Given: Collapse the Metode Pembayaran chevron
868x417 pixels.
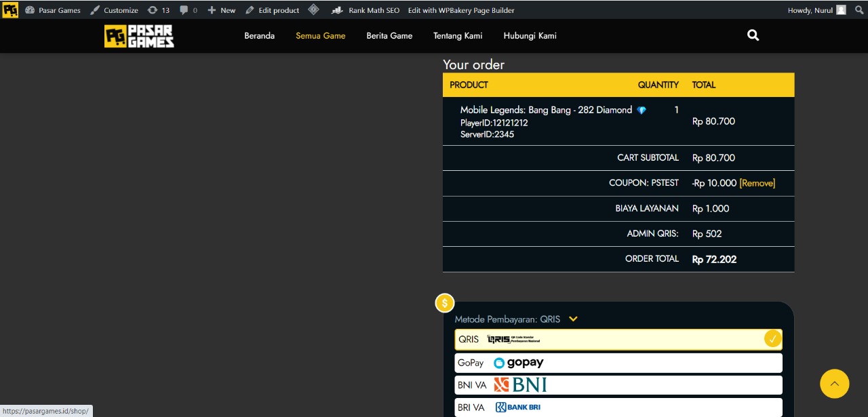Looking at the screenshot, I should point(573,319).
